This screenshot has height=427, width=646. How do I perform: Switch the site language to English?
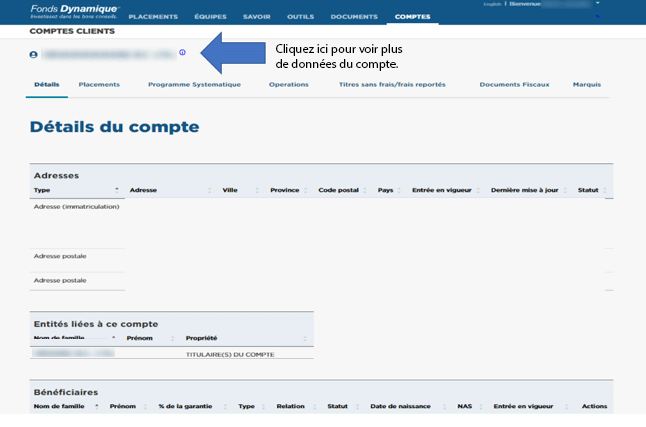pos(493,4)
